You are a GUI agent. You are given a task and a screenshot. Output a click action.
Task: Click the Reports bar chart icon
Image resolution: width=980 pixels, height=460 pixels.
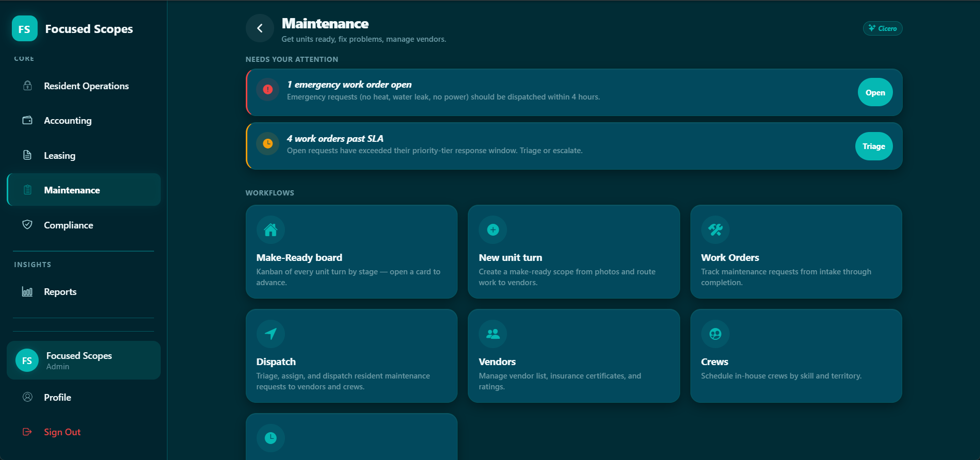tap(28, 291)
